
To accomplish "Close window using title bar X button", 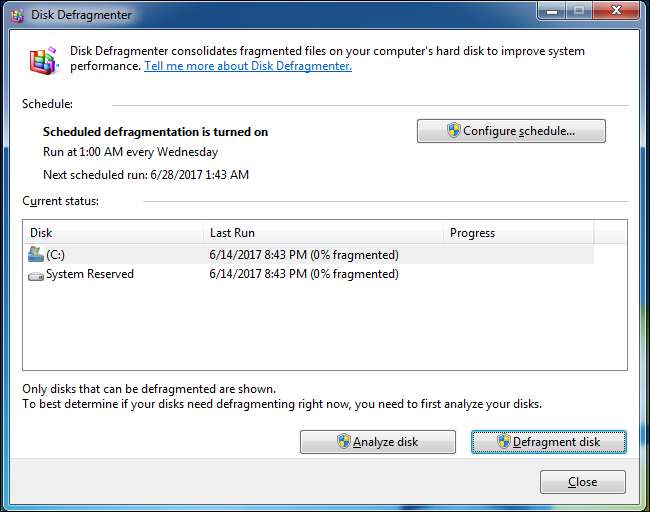I will (616, 11).
